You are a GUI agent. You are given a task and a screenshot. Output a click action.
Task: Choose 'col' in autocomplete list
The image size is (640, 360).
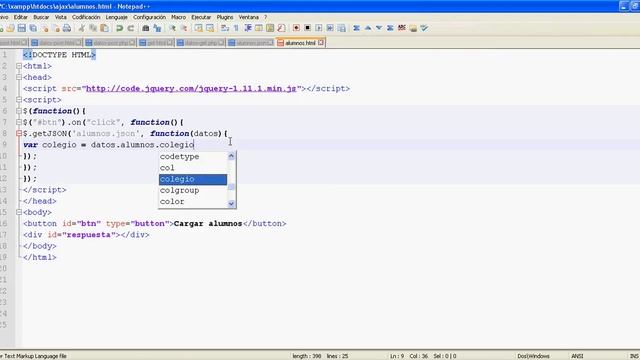pos(193,168)
